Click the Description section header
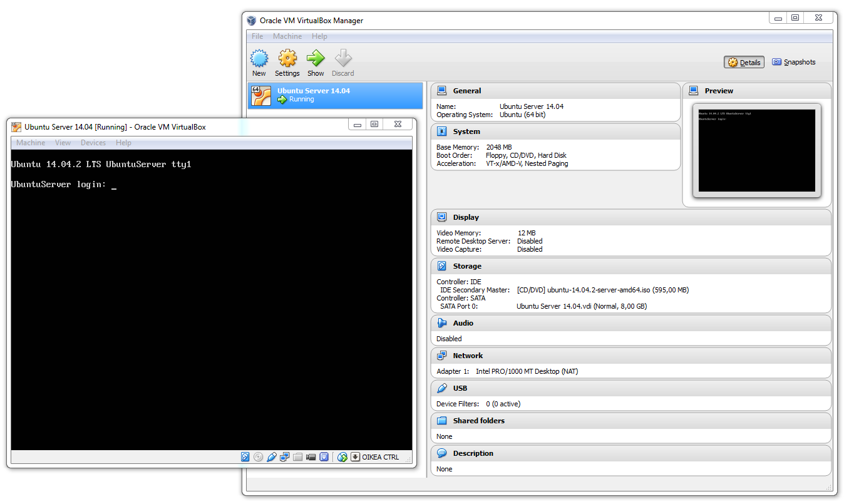844x504 pixels. (631, 453)
